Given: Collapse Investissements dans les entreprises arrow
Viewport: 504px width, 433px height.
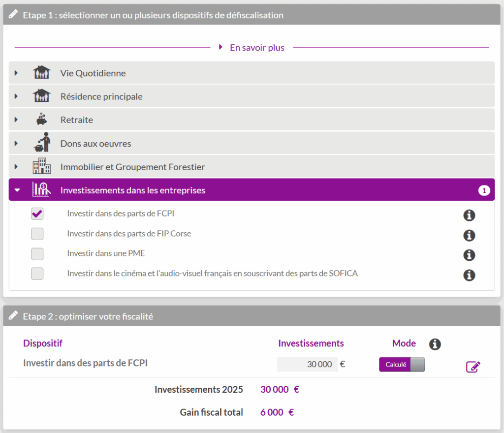Looking at the screenshot, I should click(x=17, y=190).
